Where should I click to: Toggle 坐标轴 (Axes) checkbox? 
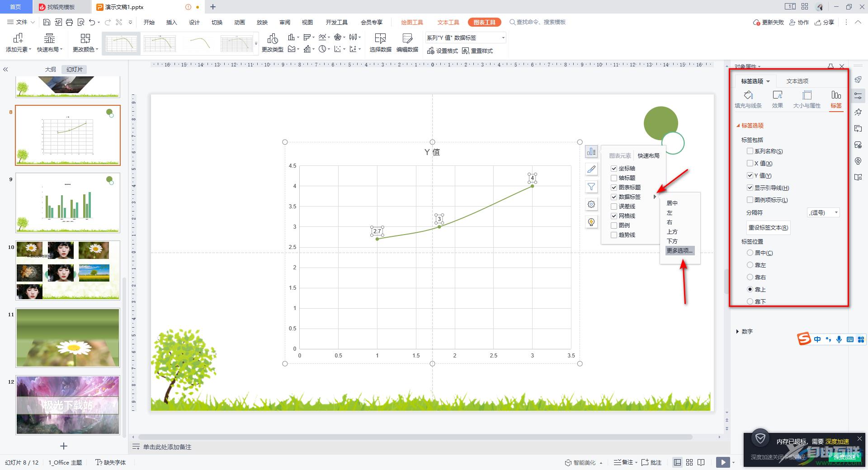pyautogui.click(x=614, y=169)
